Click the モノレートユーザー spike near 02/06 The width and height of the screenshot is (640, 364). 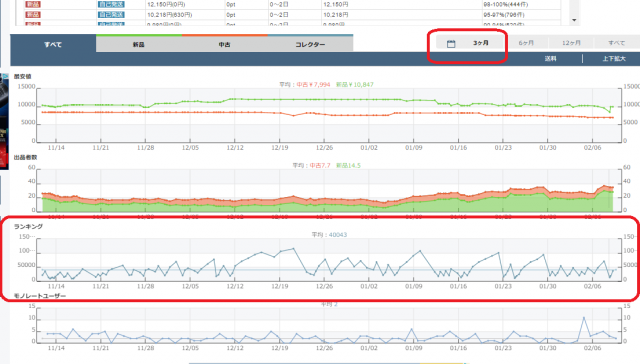[584, 317]
